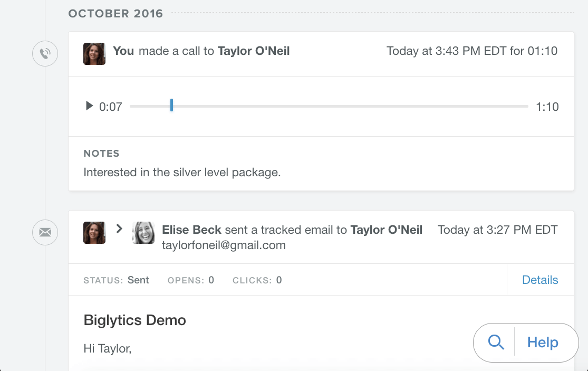The image size is (588, 371).
Task: Click taylorfoneil@gmail.com address
Action: [x=224, y=245]
